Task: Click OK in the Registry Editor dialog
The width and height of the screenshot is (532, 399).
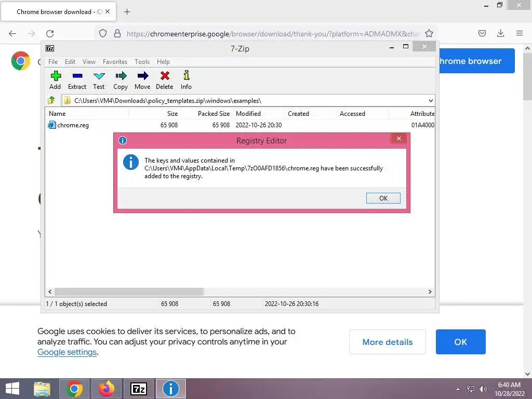Action: point(383,198)
